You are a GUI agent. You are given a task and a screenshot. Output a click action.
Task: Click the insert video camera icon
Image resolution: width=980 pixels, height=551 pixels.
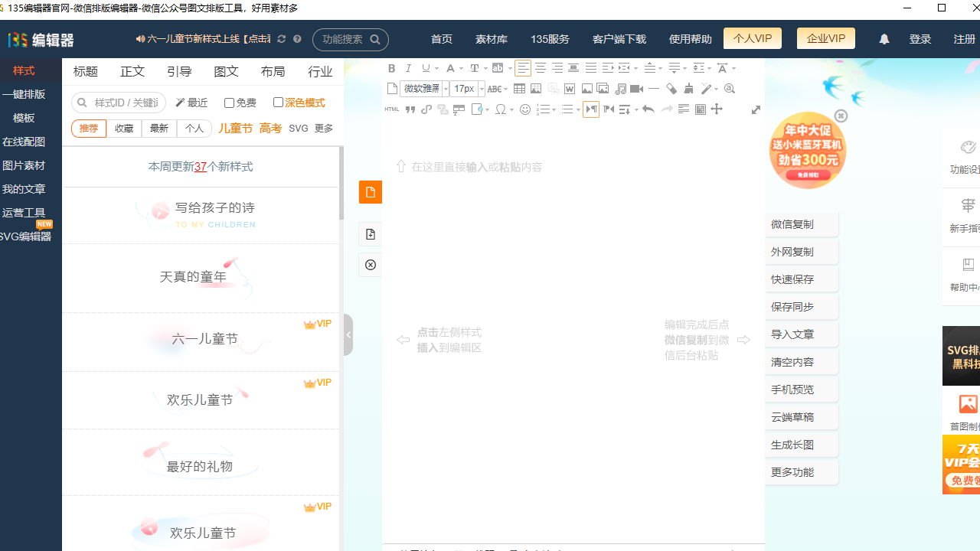636,89
